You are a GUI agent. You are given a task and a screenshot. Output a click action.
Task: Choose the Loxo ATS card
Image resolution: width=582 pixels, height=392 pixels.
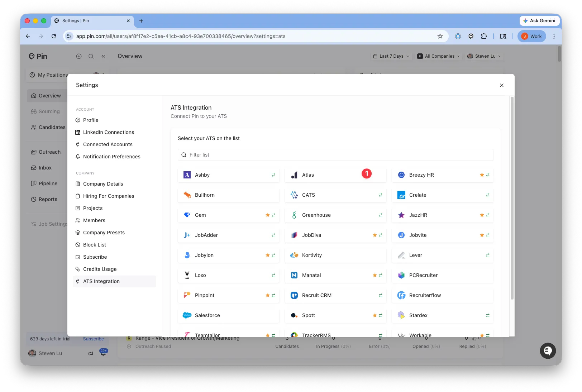point(228,275)
